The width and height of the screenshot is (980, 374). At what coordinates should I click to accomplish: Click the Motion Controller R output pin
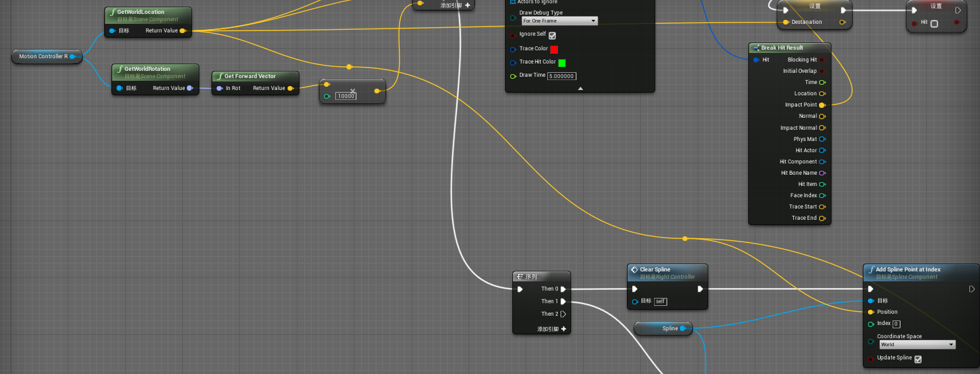[72, 56]
